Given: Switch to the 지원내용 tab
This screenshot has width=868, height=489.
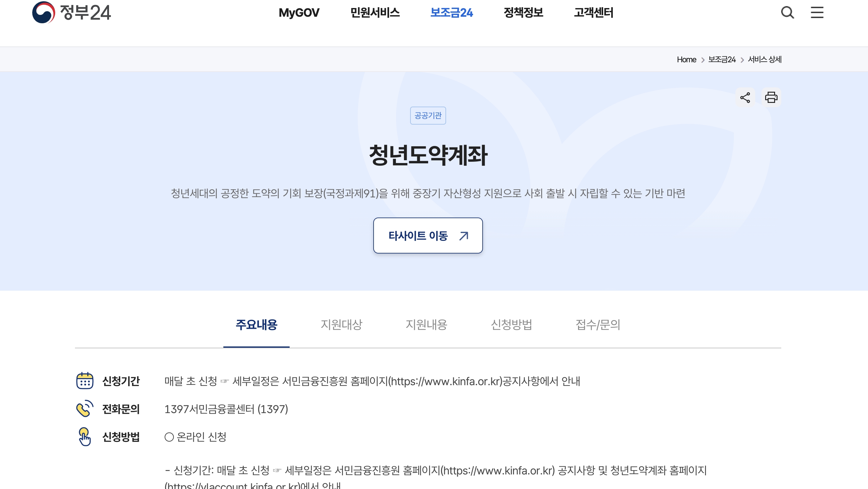Looking at the screenshot, I should click(x=426, y=324).
